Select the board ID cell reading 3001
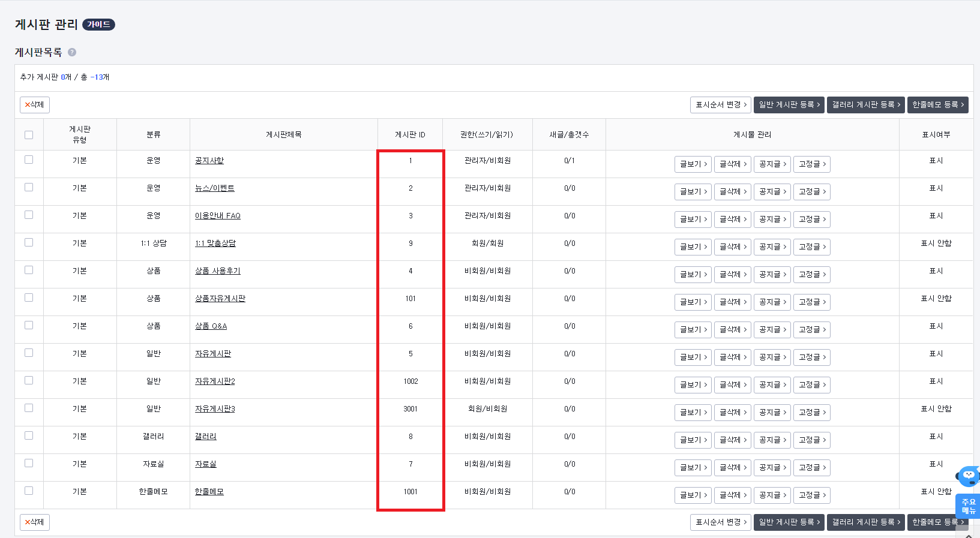 pyautogui.click(x=410, y=409)
